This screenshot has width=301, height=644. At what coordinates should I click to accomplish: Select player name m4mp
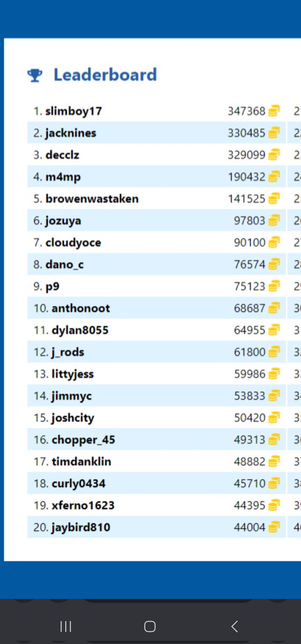[x=63, y=177]
